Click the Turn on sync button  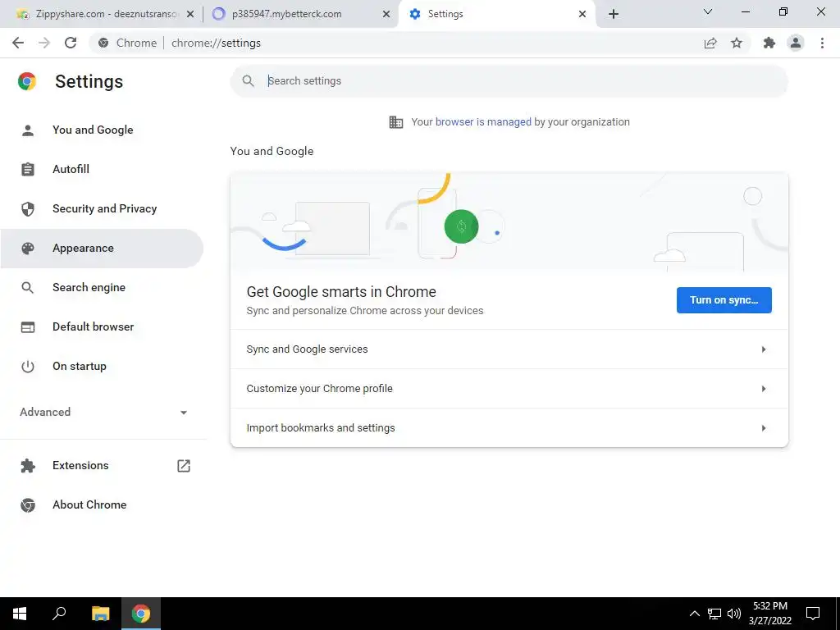point(724,300)
